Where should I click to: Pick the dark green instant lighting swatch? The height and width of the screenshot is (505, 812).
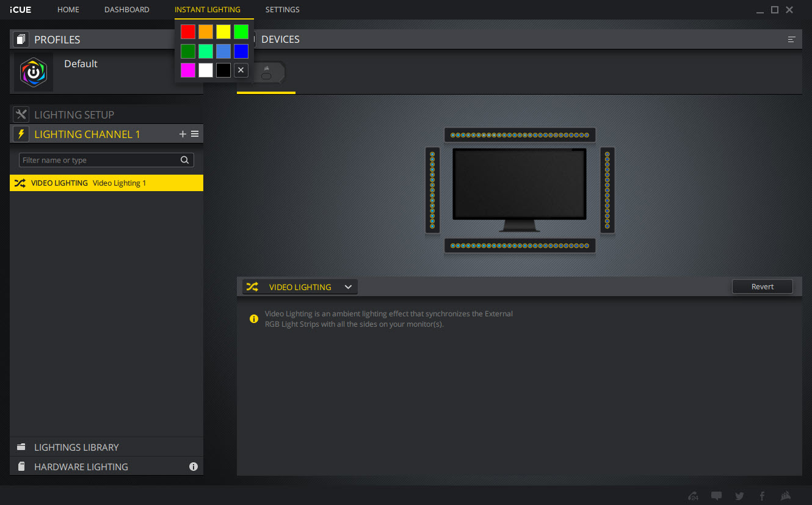188,51
